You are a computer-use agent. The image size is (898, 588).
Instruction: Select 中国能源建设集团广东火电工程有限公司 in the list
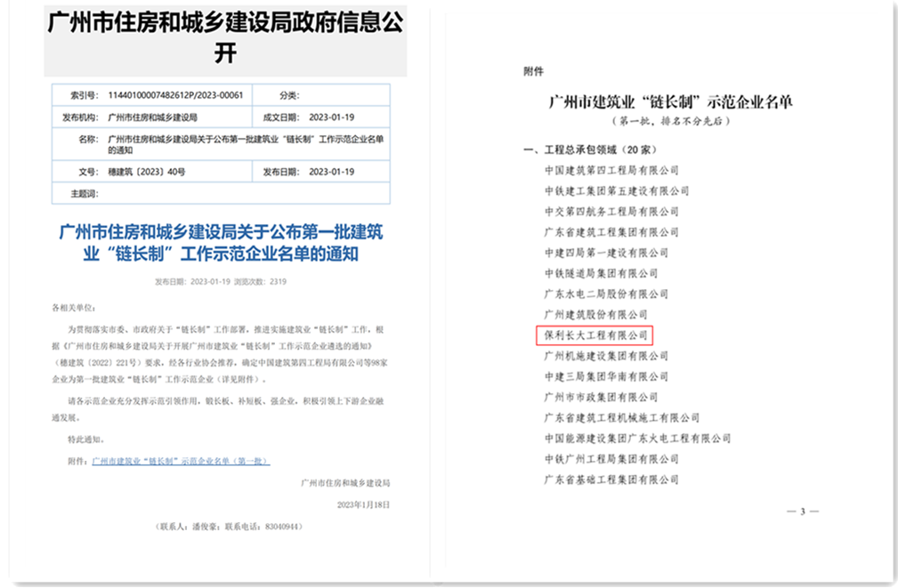(x=637, y=439)
